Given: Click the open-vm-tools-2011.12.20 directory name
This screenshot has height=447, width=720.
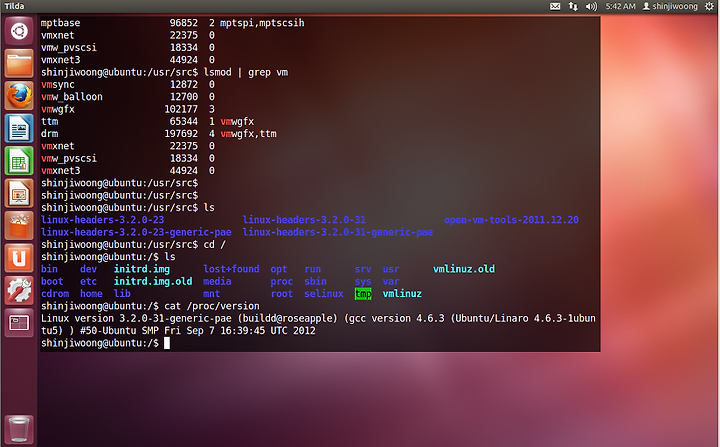Looking at the screenshot, I should (511, 220).
